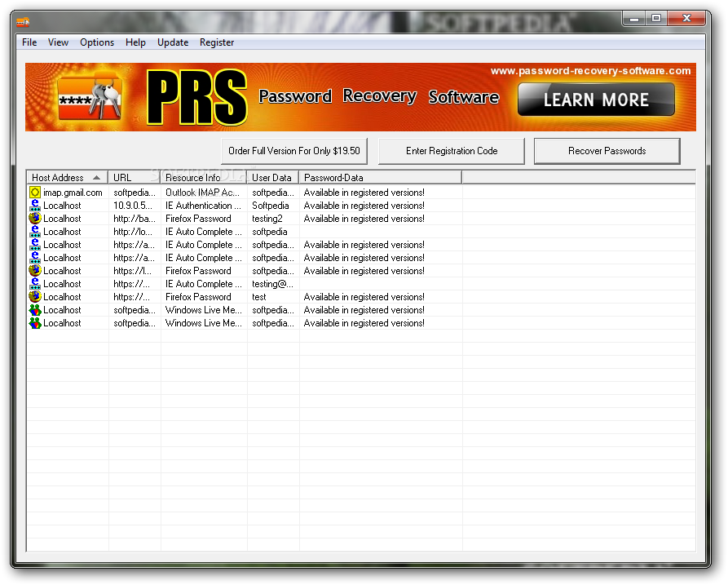
Task: Click the Firefox icon in the testing2 row
Action: click(x=35, y=219)
